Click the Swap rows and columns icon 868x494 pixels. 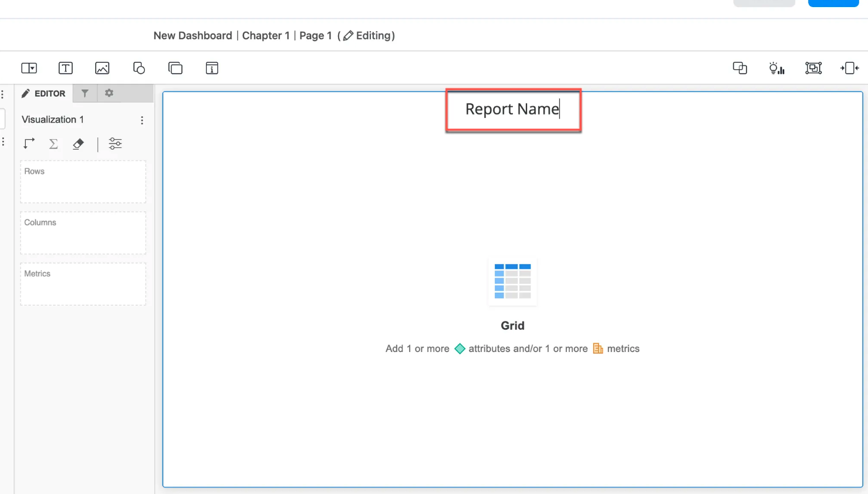29,144
